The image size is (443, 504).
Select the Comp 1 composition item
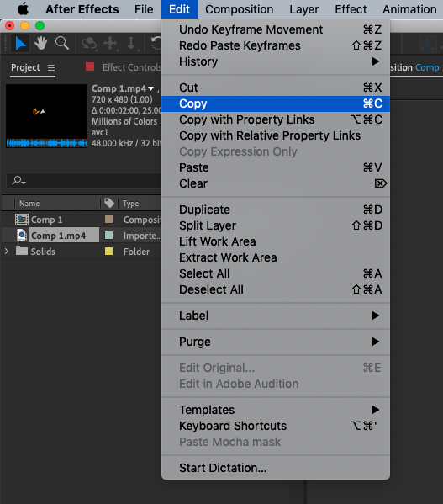[46, 220]
